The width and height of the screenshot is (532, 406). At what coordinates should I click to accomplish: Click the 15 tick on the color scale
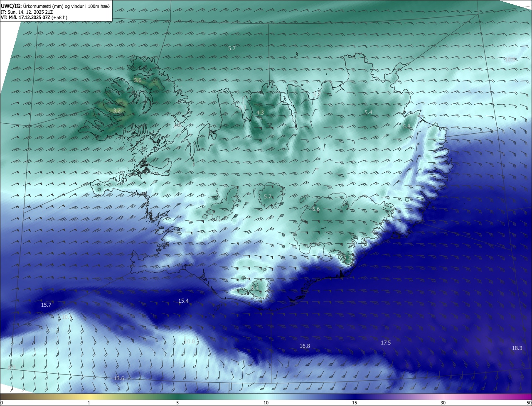click(355, 403)
